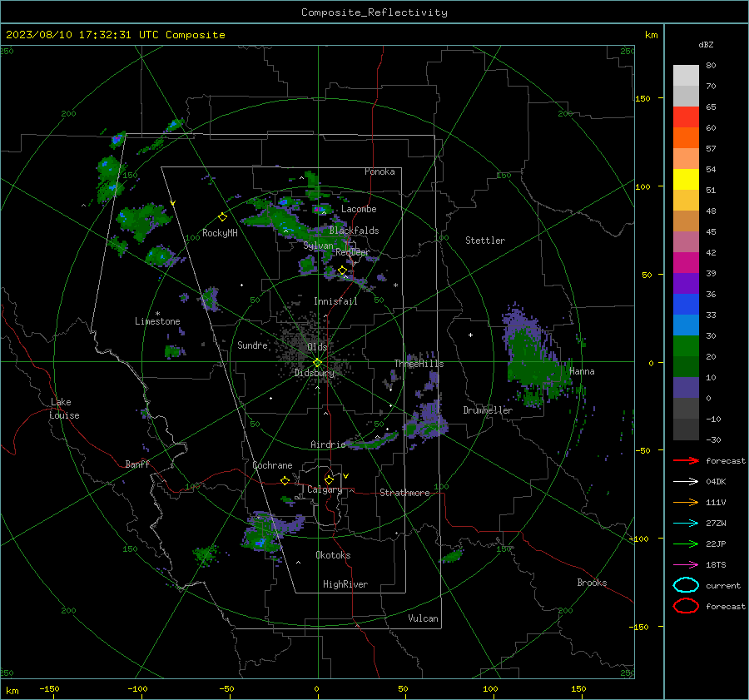Click the Composite_Reflectivity title text
Viewport: 749px width, 700px height.
(x=374, y=12)
